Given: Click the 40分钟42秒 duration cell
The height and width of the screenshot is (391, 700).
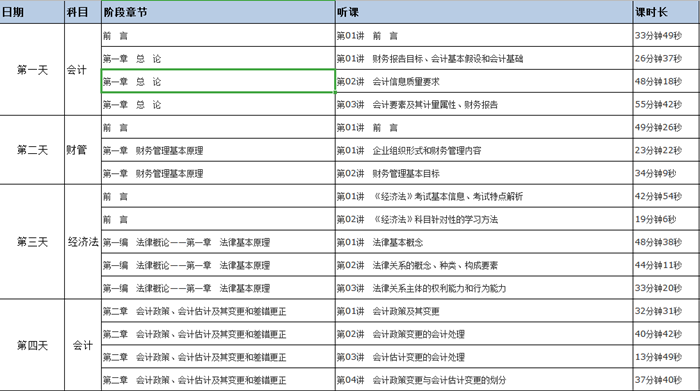Looking at the screenshot, I should coord(667,334).
